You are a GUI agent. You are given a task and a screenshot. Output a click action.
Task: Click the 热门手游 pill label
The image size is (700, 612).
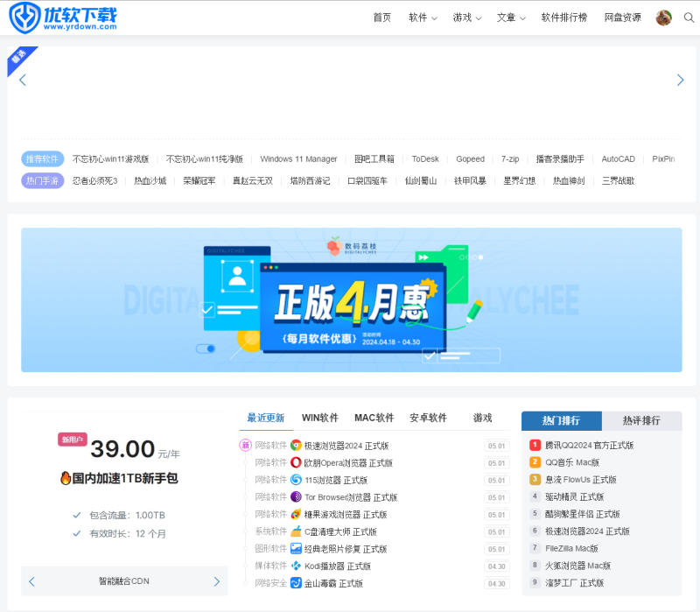(x=42, y=181)
